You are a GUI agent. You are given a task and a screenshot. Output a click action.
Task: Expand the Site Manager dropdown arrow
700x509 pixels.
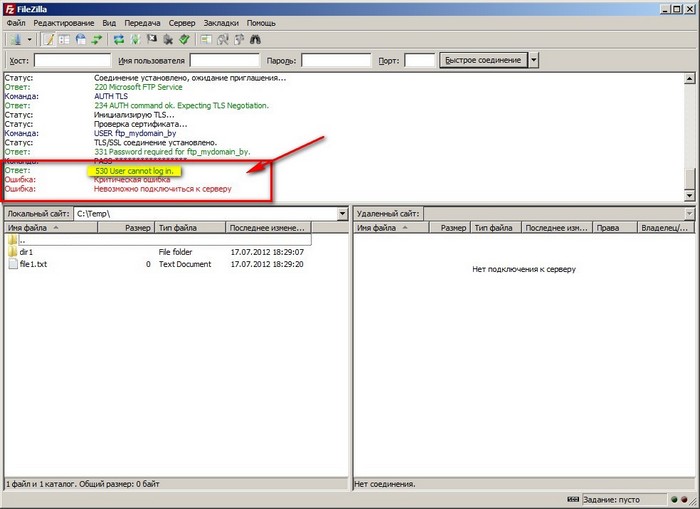29,40
